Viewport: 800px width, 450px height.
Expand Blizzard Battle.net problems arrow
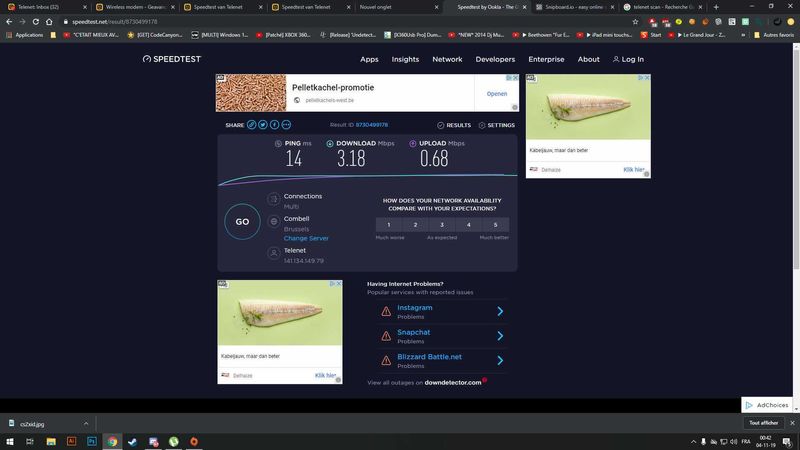tap(500, 361)
